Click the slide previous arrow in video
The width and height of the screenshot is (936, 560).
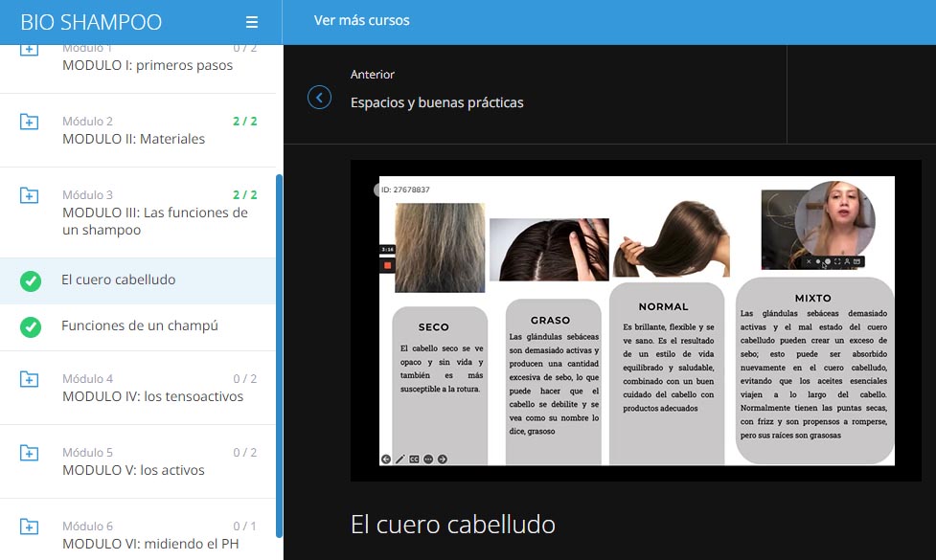(386, 459)
